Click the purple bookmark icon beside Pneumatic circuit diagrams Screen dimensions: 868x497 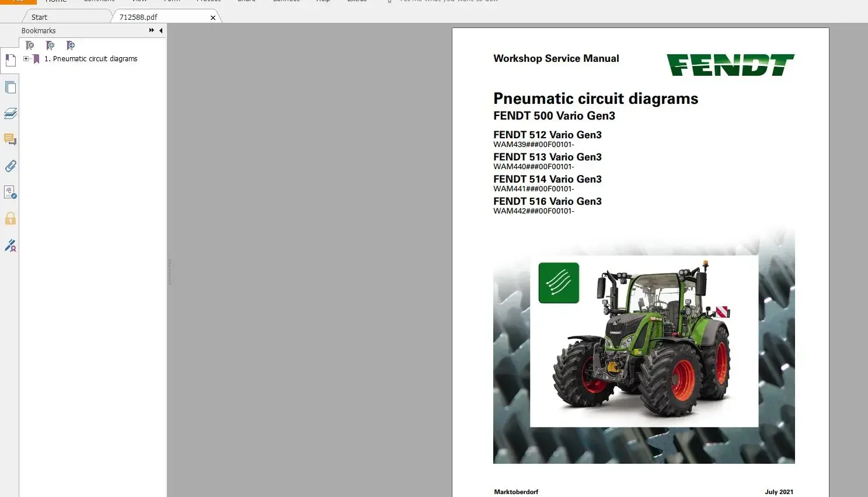[x=36, y=59]
